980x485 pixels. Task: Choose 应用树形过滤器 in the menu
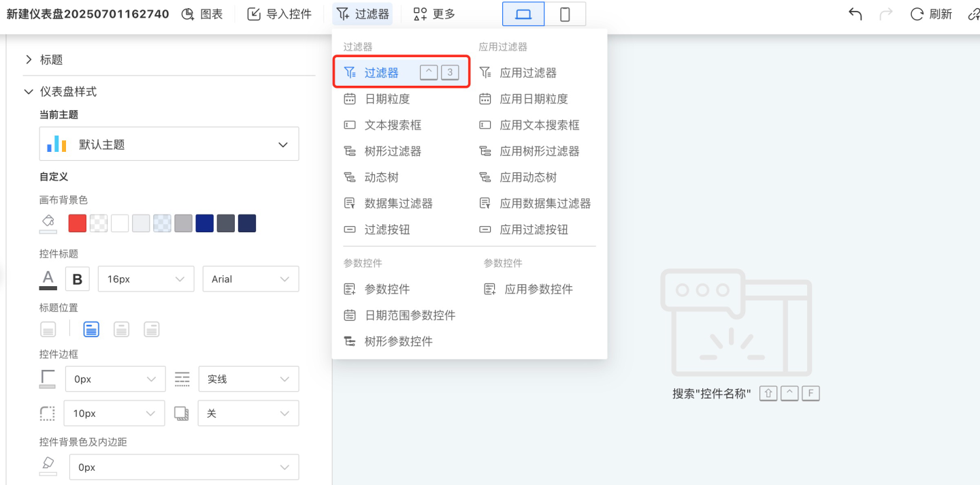pyautogui.click(x=539, y=151)
